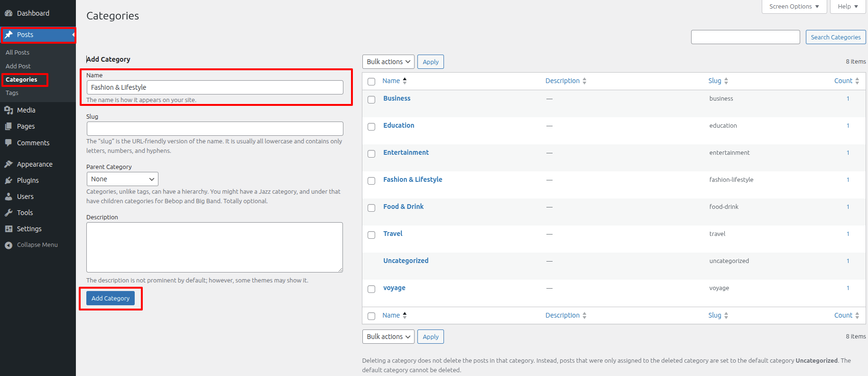Click the Media icon in sidebar
The image size is (868, 376).
[9, 110]
